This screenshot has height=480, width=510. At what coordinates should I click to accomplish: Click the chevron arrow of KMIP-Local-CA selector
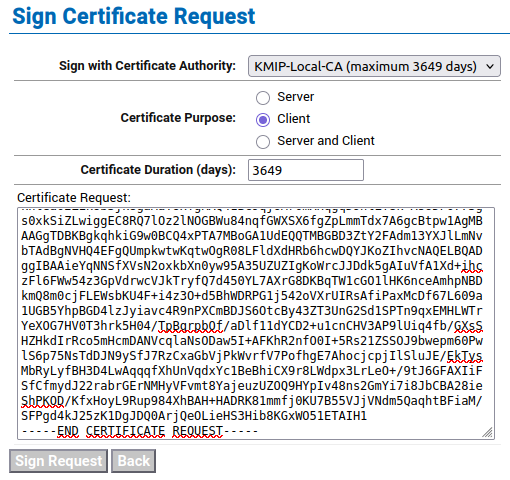tap(490, 66)
